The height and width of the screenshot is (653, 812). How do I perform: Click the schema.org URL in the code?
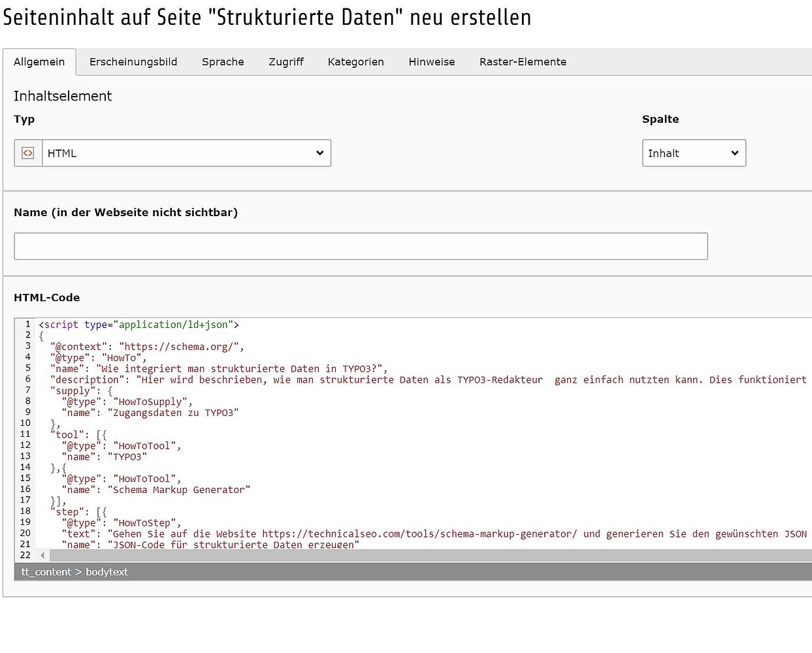click(x=181, y=347)
